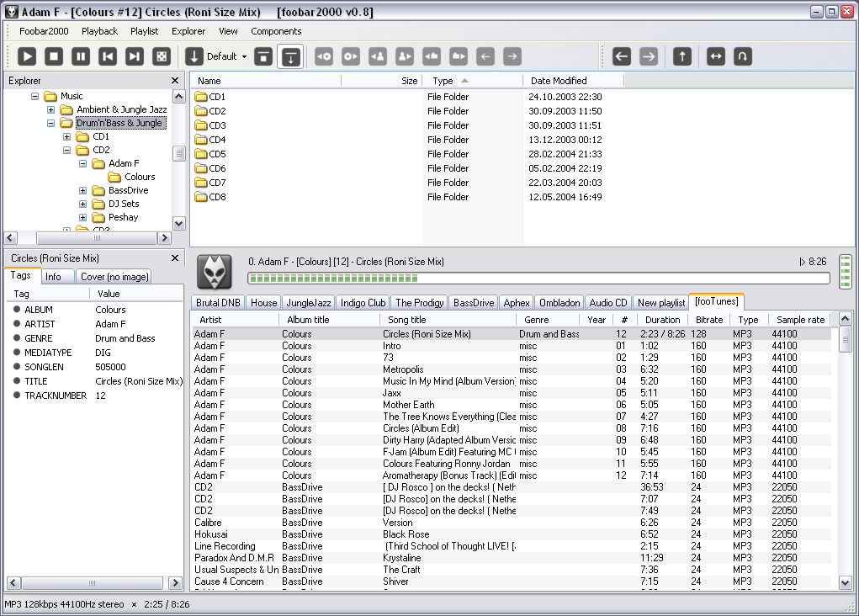Pause the current track

pyautogui.click(x=81, y=56)
